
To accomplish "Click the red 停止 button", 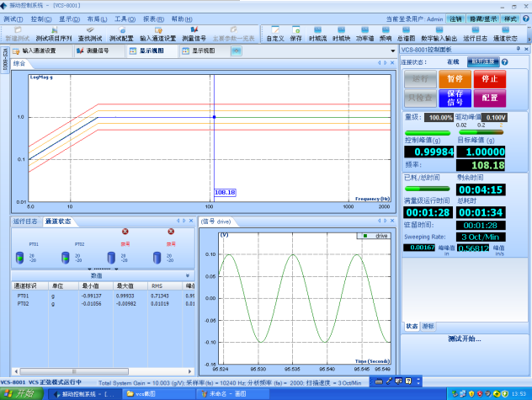I will tap(490, 79).
